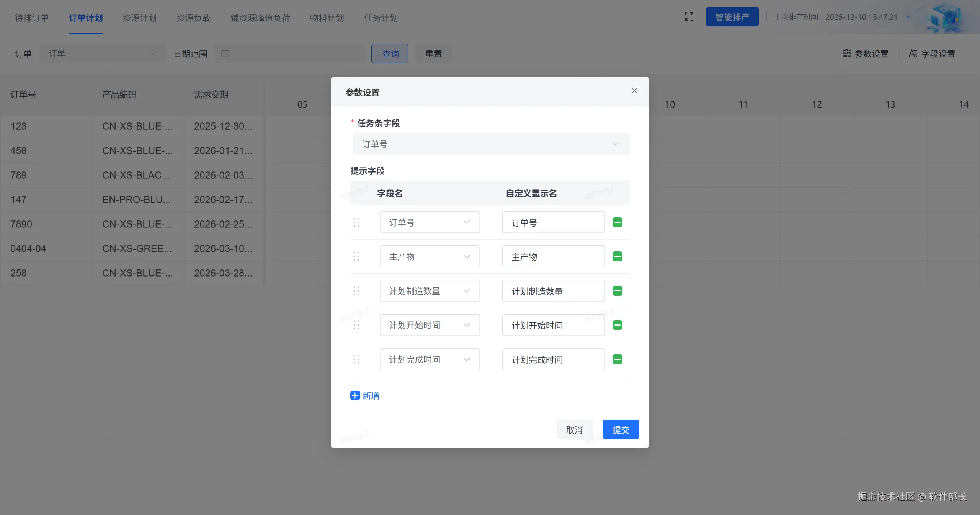Open the 物料计划 tab
Image resolution: width=980 pixels, height=515 pixels.
click(327, 18)
